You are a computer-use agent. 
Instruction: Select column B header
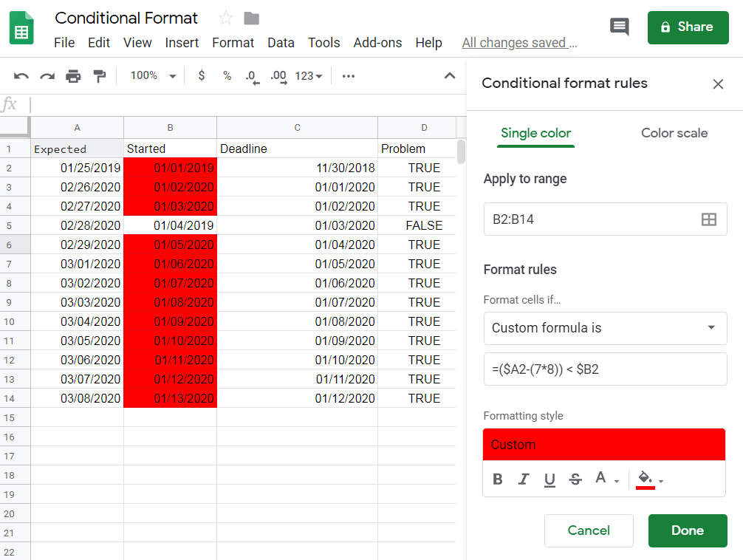pyautogui.click(x=170, y=128)
